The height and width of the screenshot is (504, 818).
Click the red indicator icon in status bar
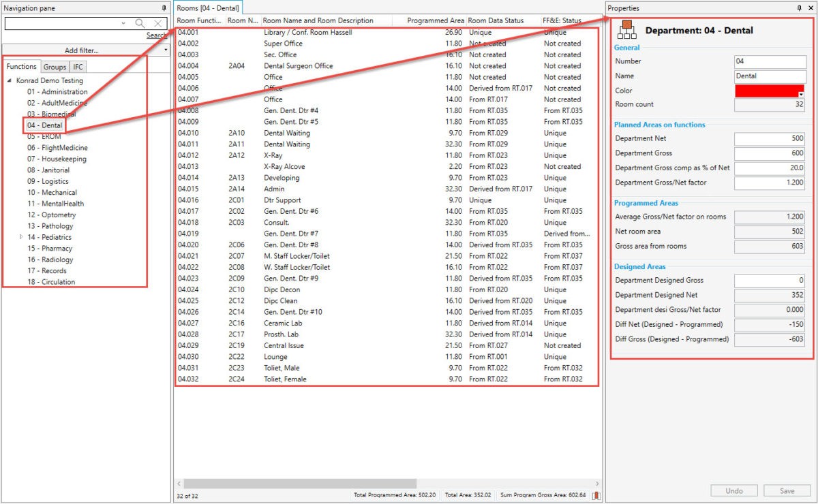pos(595,497)
